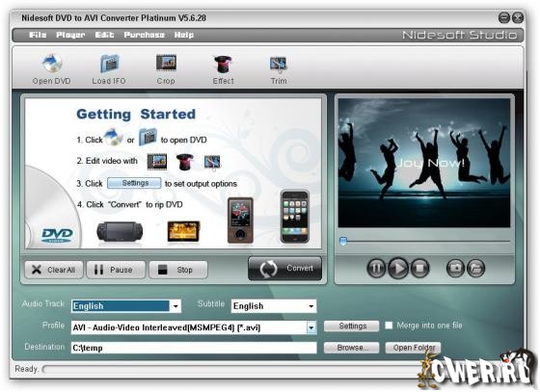Open the snapshot folder icon beside the camera
The image size is (540, 392).
[x=476, y=268]
